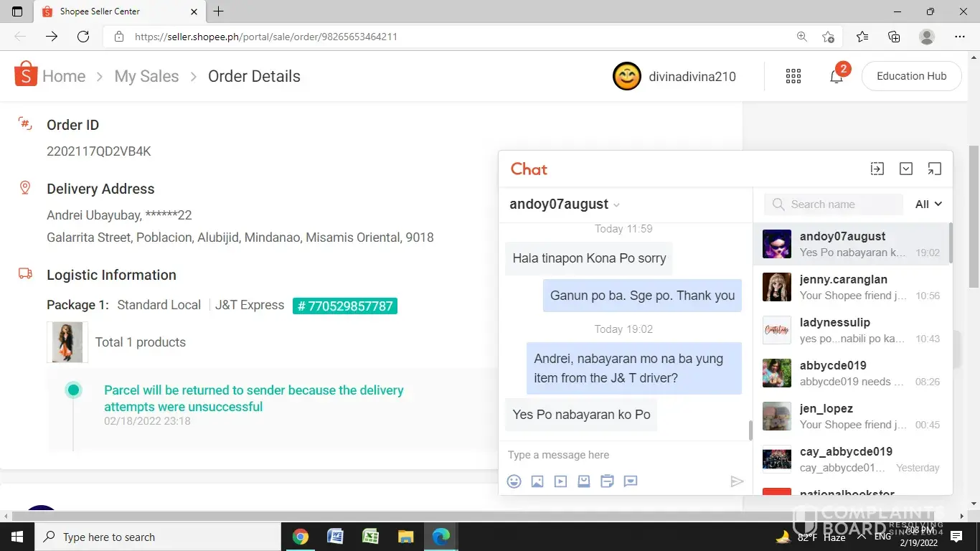The width and height of the screenshot is (980, 551).
Task: Click the chat messages scrollbar
Action: click(750, 430)
